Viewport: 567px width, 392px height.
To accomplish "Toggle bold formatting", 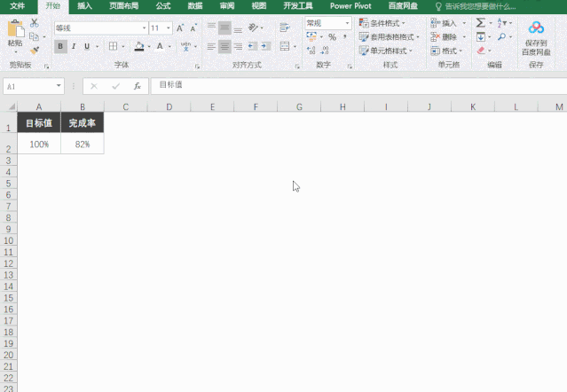I will 60,46.
